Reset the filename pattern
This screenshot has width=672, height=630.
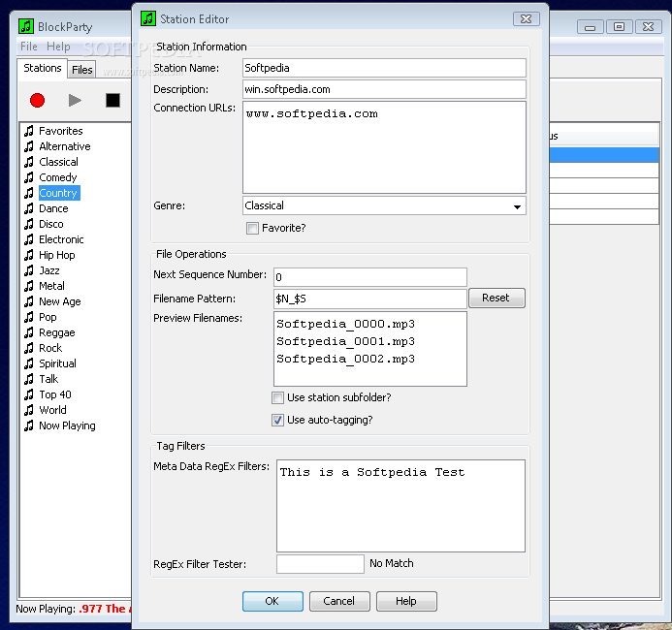(496, 298)
